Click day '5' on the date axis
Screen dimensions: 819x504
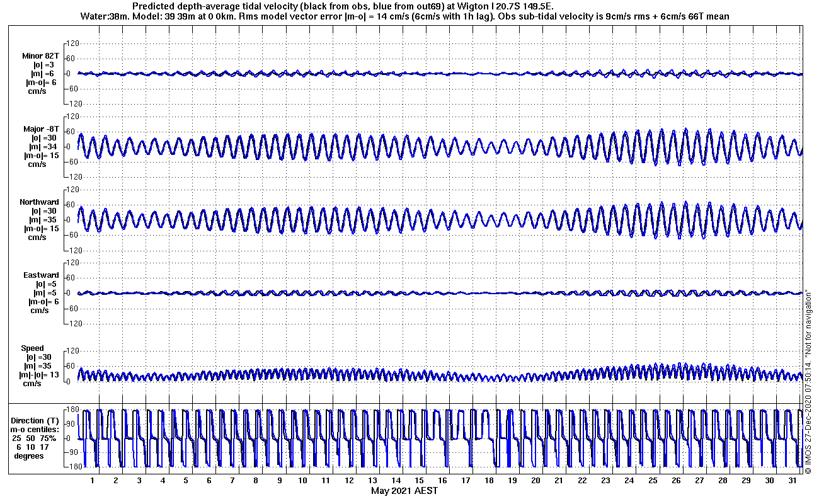[x=186, y=481]
